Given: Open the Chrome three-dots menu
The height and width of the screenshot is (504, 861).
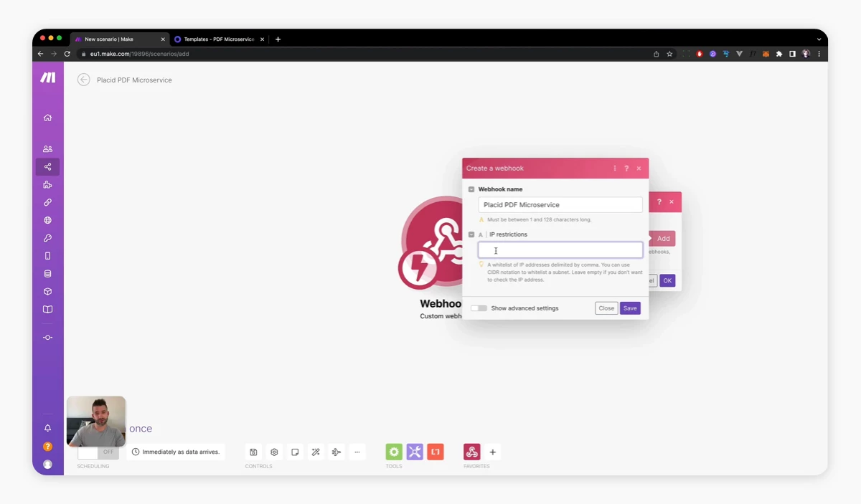Looking at the screenshot, I should 819,54.
